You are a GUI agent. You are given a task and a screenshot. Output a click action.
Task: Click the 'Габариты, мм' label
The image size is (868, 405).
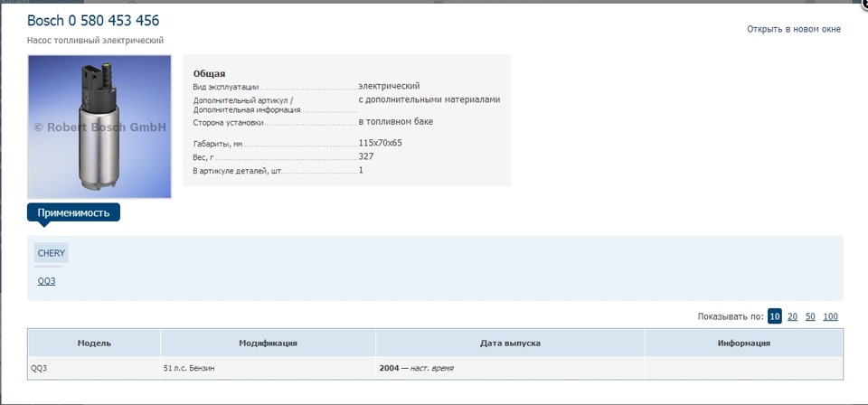[218, 145]
